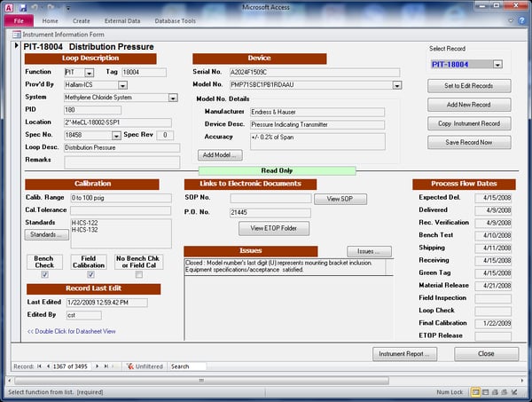532x402 pixels.
Task: Click the P.O. No. field showing 21445
Action: coord(270,213)
